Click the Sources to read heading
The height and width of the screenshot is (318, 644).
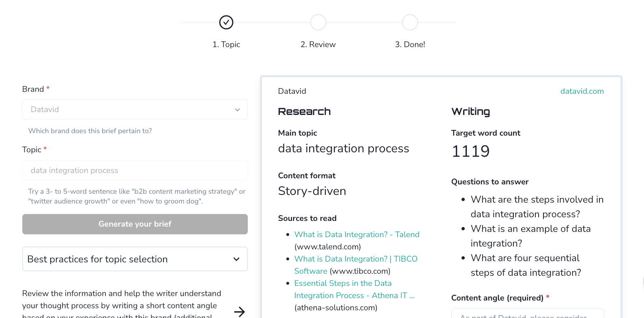point(307,218)
